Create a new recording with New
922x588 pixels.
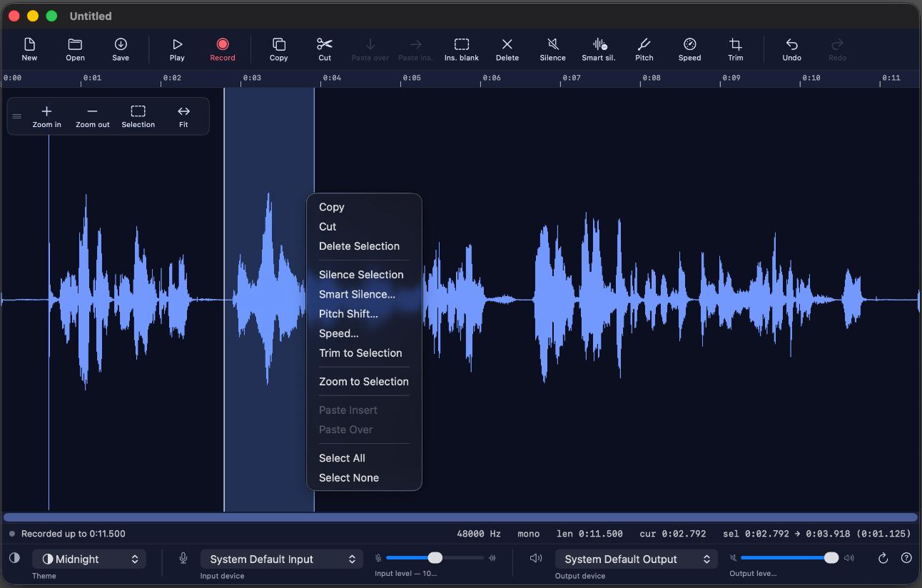point(29,49)
